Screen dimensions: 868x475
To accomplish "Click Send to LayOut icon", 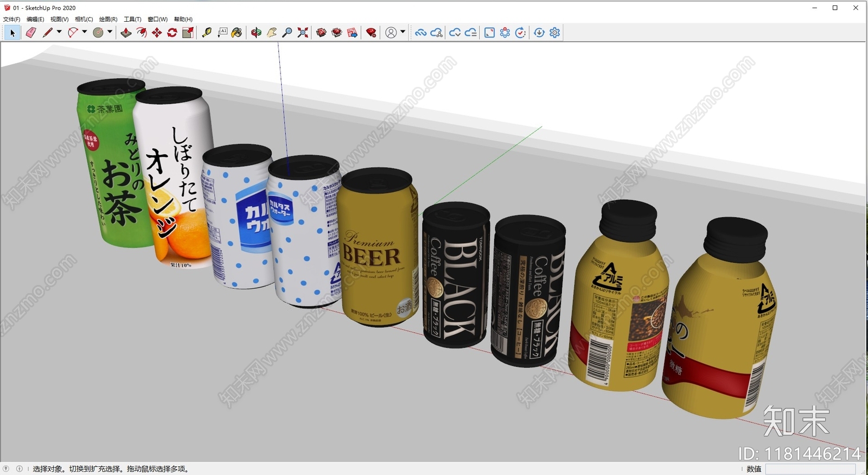I will pyautogui.click(x=352, y=33).
